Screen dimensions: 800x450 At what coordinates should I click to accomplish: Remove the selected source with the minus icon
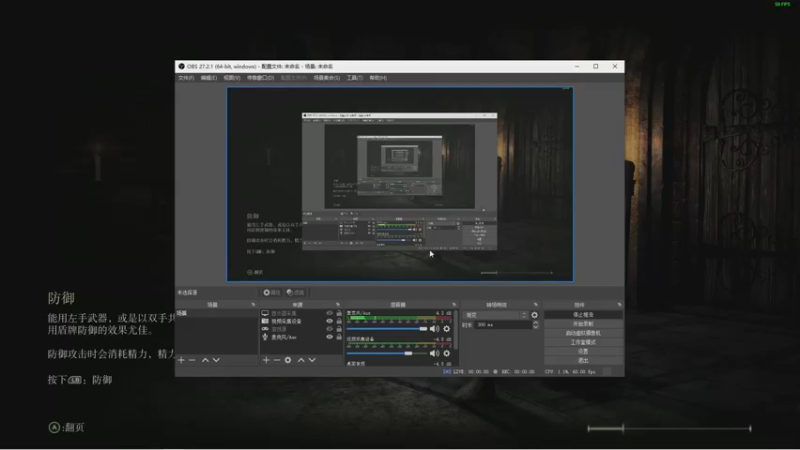[277, 360]
